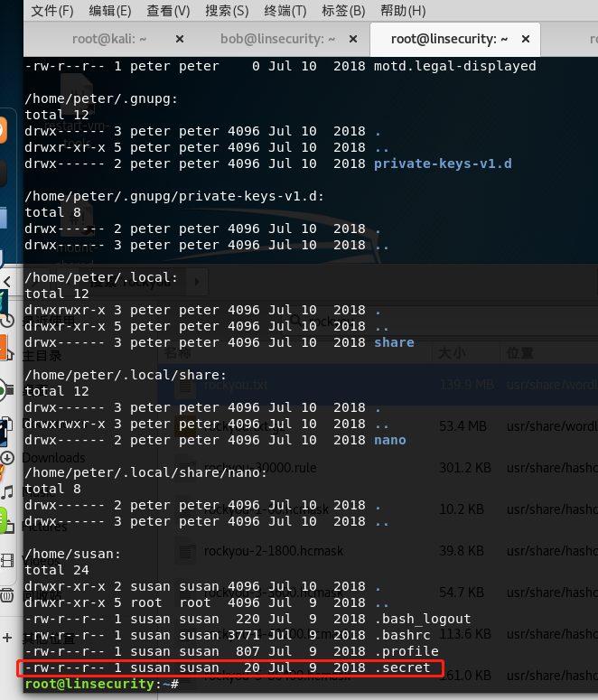Click the .profile filename in terminal output

click(406, 651)
